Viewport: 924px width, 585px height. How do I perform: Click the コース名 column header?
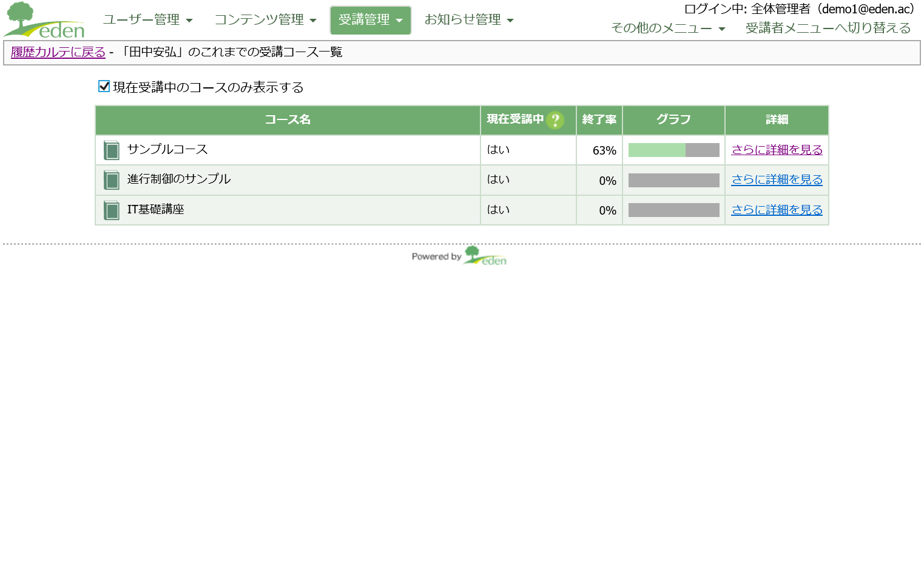(288, 120)
